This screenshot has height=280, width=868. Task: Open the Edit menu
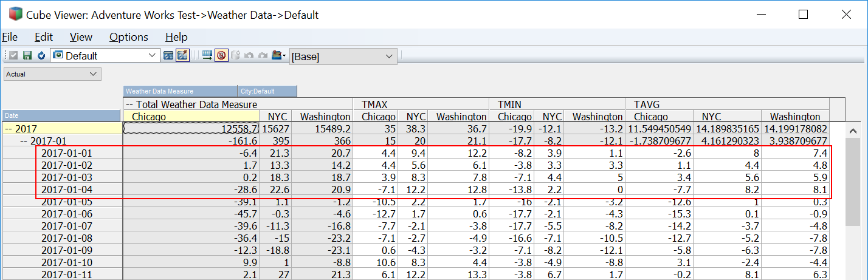click(x=44, y=37)
